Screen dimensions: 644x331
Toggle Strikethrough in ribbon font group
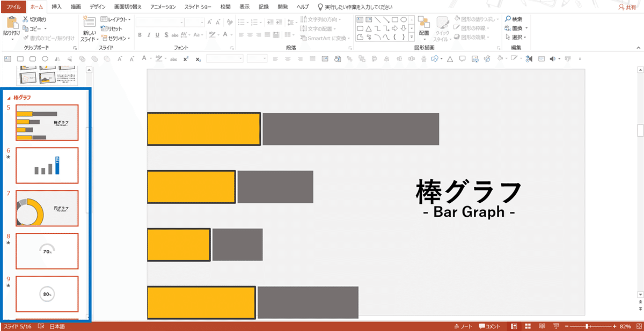(x=174, y=35)
